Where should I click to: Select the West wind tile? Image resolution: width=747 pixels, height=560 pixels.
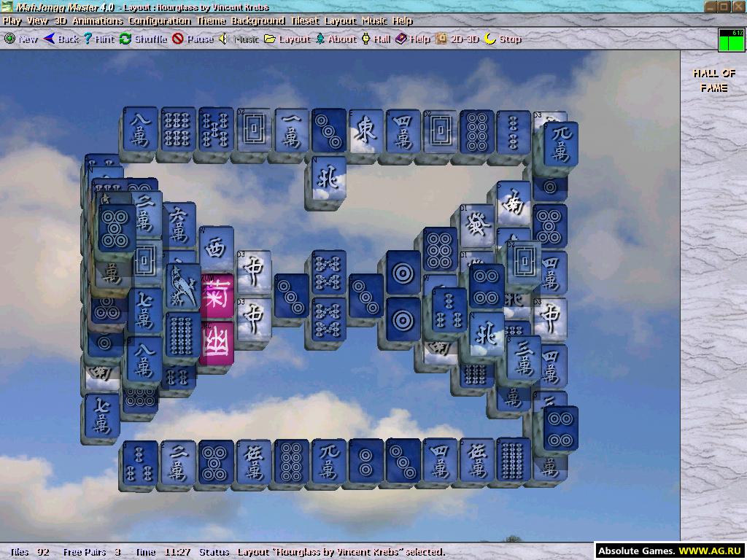tap(216, 248)
